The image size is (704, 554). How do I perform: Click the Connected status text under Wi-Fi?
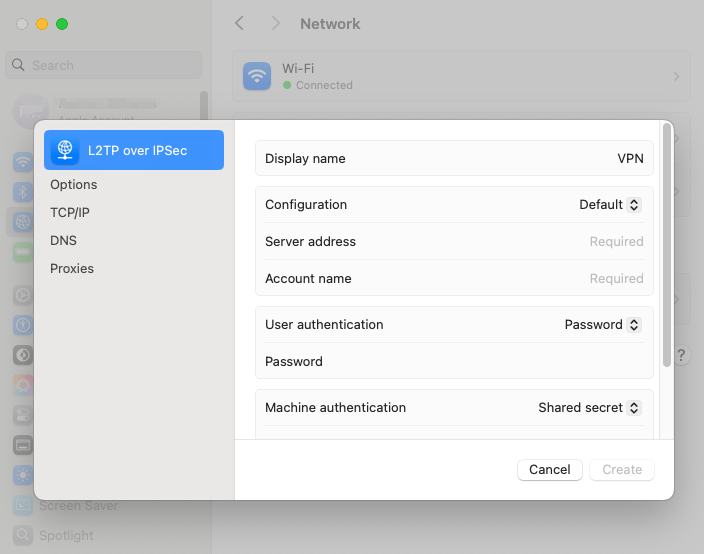[324, 85]
